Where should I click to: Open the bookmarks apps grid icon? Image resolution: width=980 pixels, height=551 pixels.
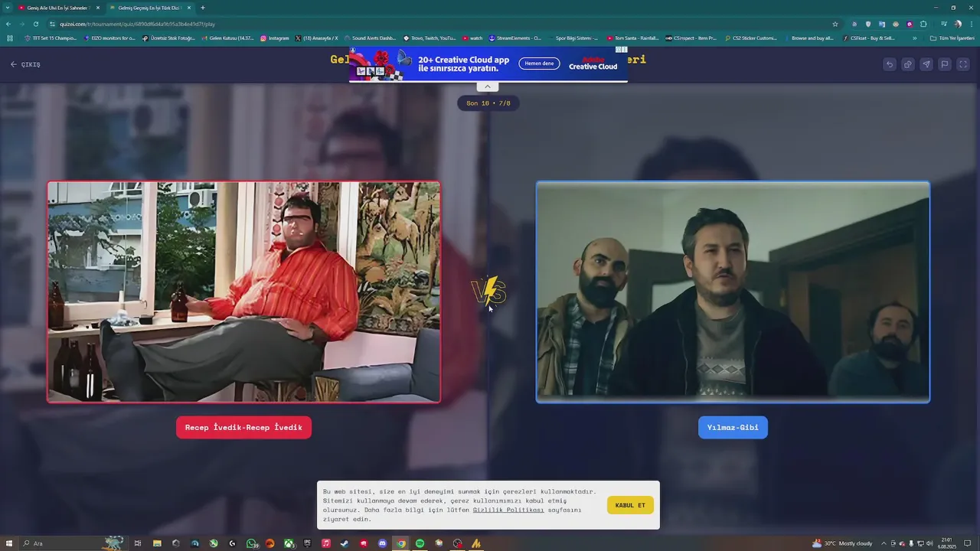click(10, 38)
